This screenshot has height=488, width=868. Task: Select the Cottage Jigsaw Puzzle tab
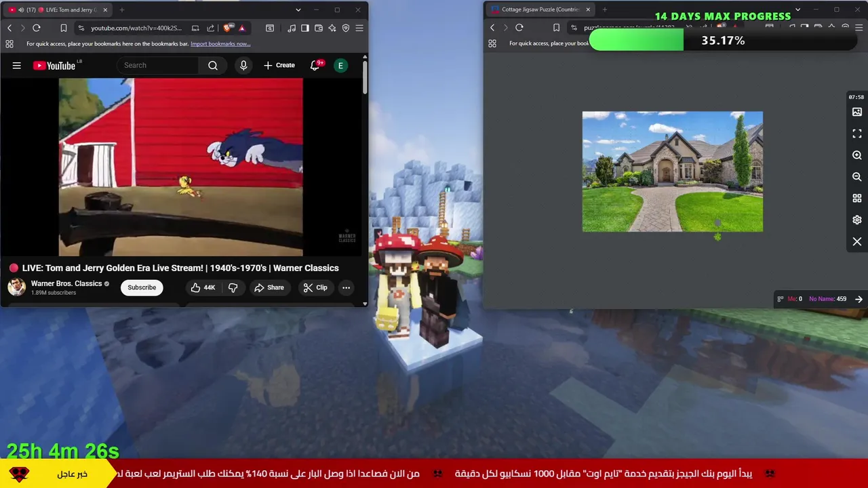click(x=540, y=10)
